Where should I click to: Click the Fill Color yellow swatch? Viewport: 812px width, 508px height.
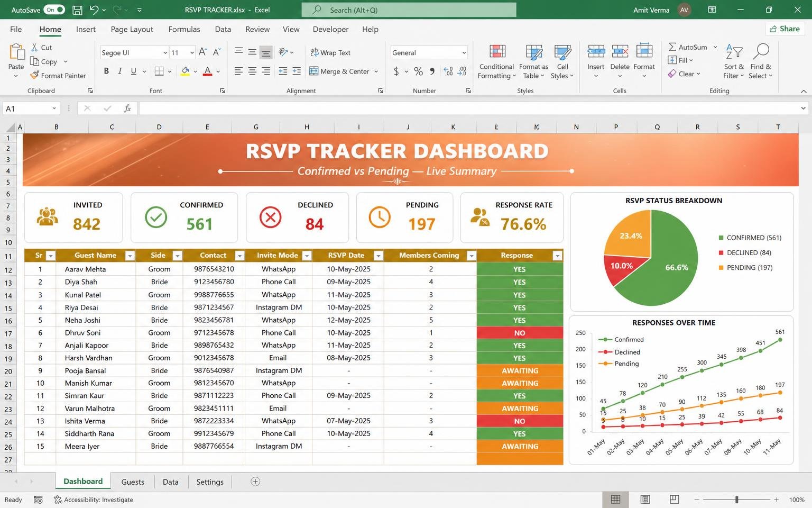186,71
